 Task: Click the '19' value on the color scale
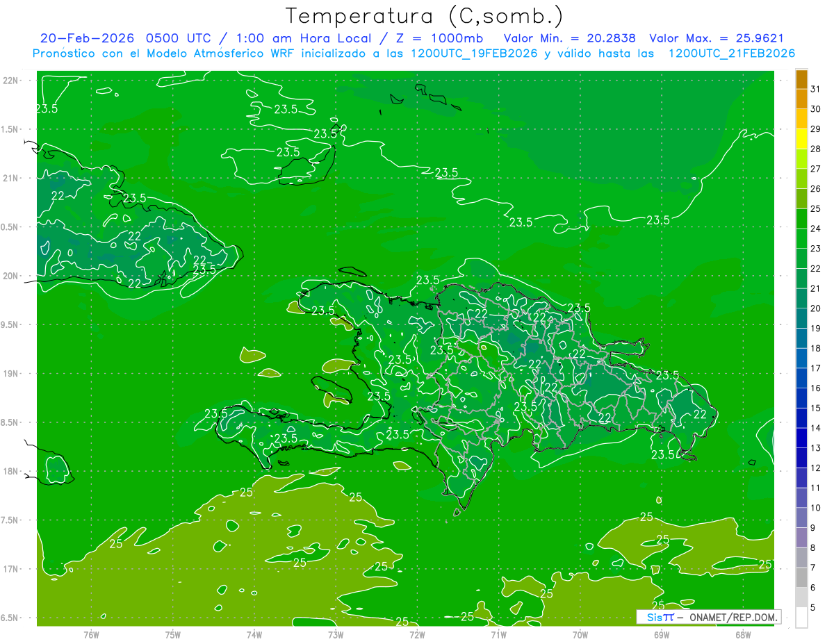pyautogui.click(x=816, y=329)
